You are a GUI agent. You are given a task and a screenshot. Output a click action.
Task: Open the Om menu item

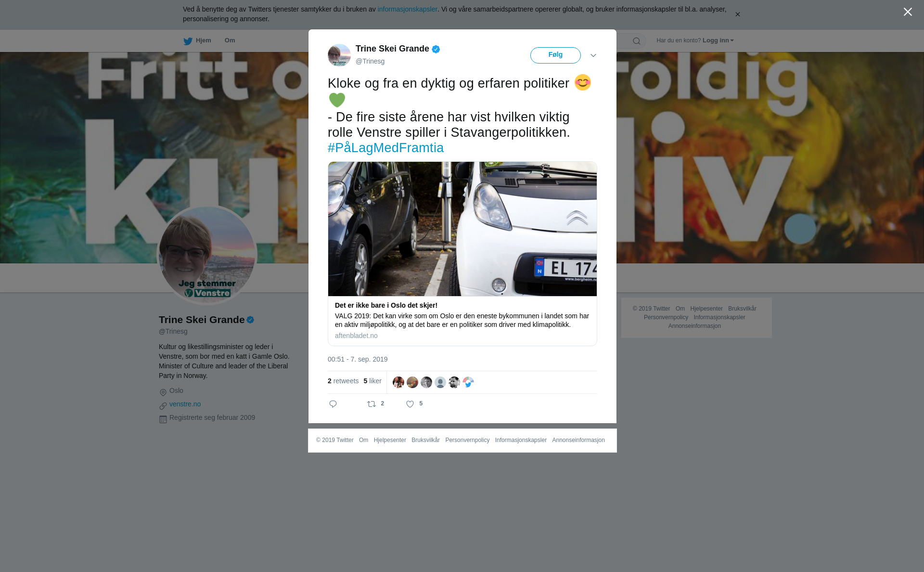pyautogui.click(x=230, y=40)
